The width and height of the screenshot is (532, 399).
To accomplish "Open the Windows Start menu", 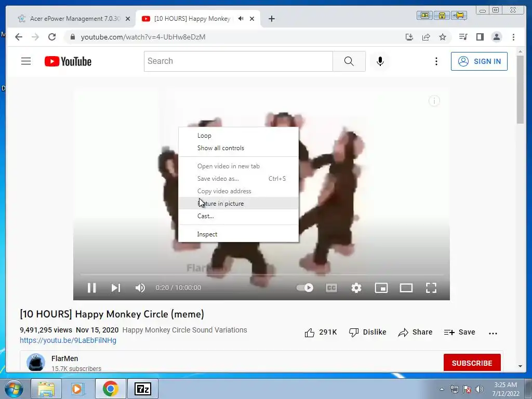I will click(x=14, y=389).
